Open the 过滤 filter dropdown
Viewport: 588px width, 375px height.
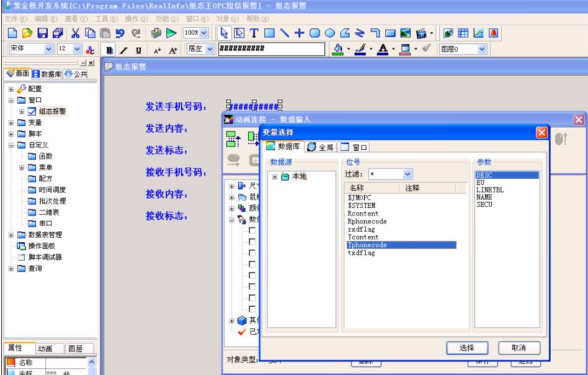click(x=408, y=174)
